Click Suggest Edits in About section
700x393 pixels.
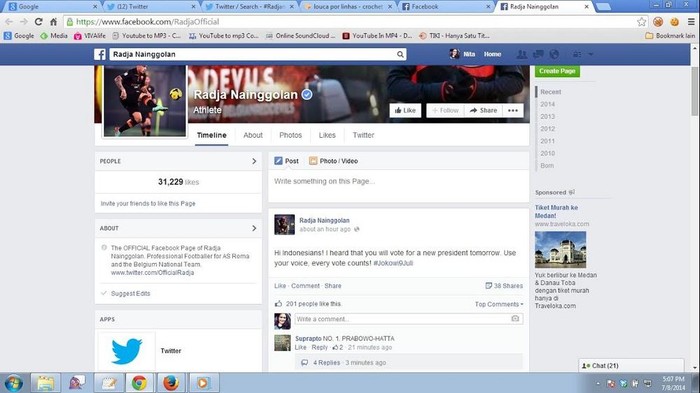(x=130, y=293)
